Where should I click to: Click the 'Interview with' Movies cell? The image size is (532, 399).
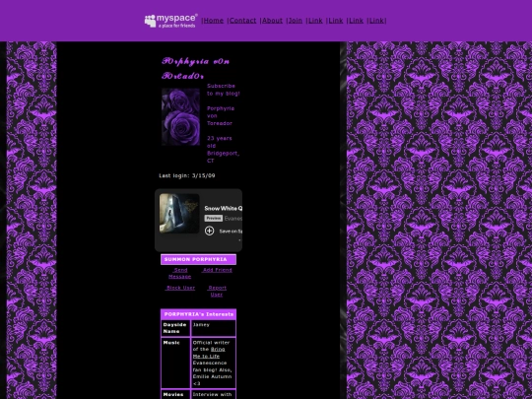(x=214, y=395)
